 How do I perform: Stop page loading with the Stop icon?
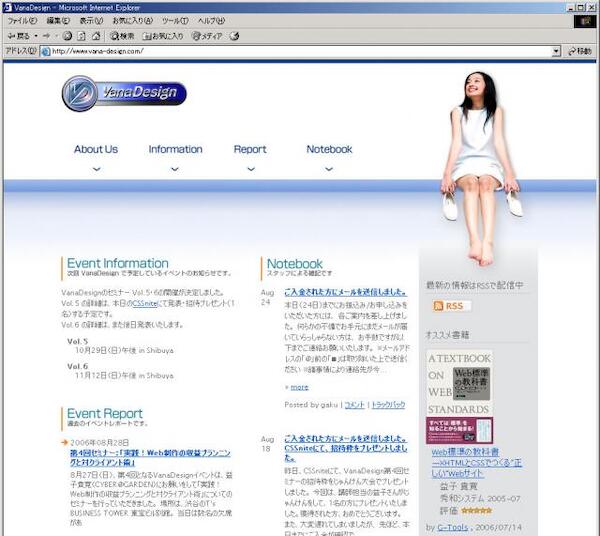67,36
